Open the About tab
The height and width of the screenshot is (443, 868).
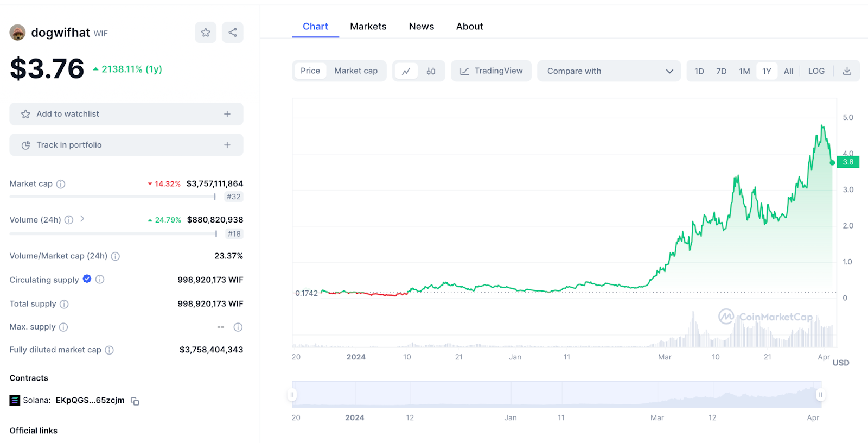tap(470, 26)
